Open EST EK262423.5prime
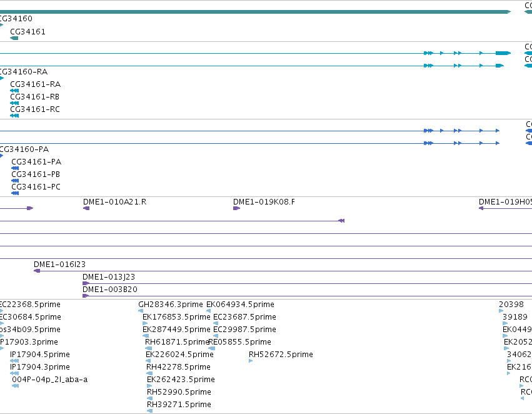This screenshot has height=414, width=532. click(181, 380)
